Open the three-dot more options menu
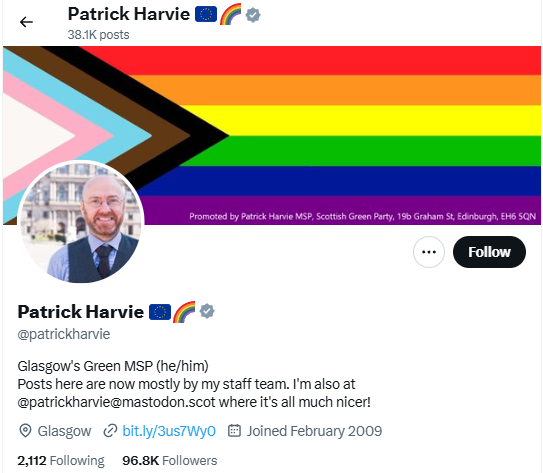 click(x=429, y=252)
